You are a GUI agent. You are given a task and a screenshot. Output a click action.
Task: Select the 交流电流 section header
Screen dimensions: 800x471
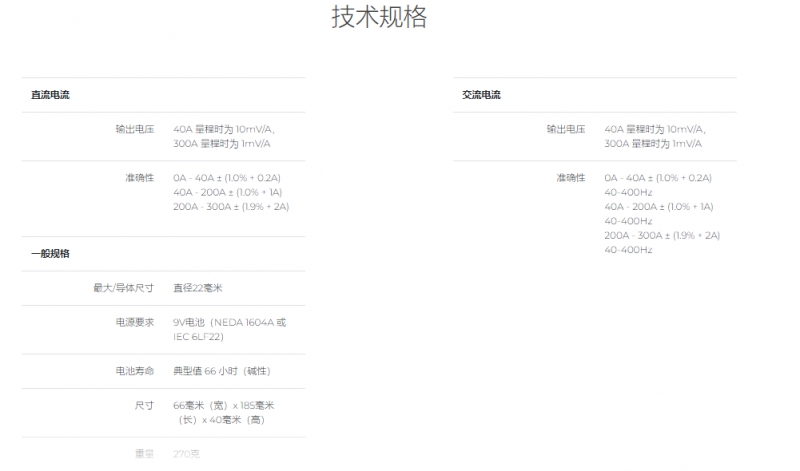[481, 95]
